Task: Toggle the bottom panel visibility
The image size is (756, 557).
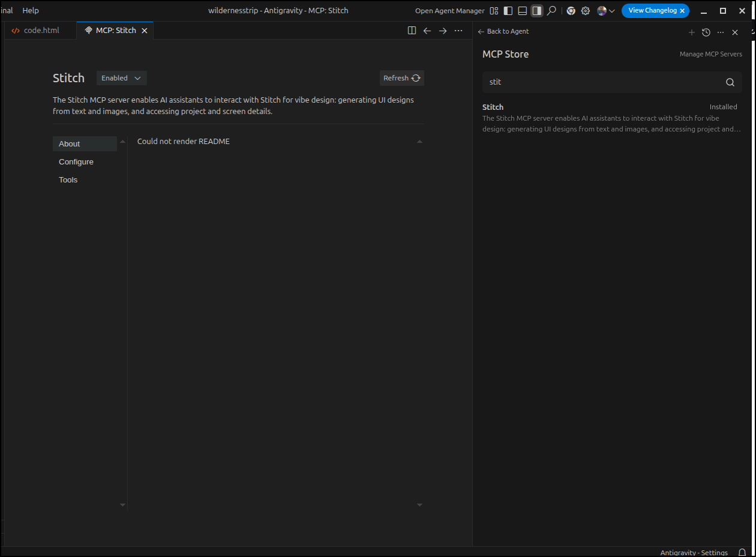Action: coord(523,11)
